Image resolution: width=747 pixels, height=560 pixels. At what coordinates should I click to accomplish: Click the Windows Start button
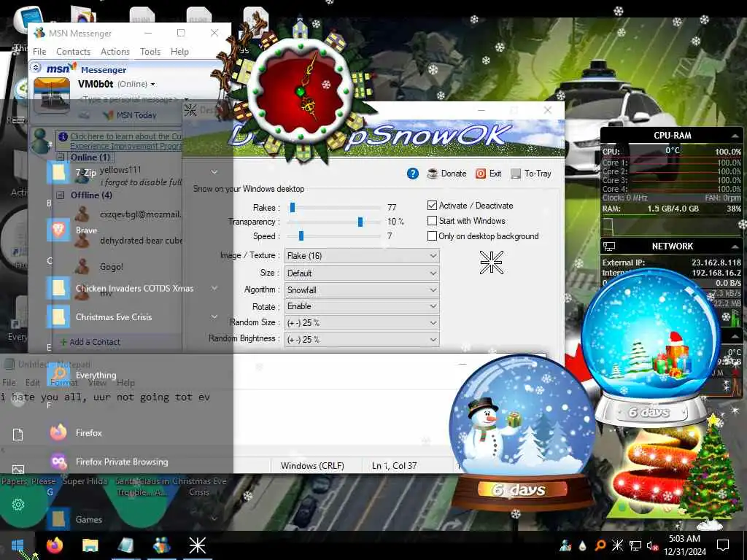coord(18,545)
